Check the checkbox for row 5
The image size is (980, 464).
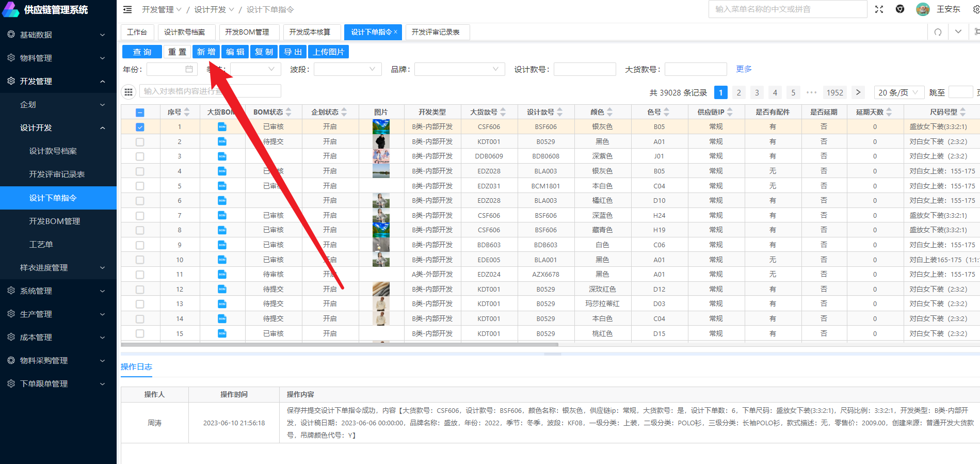coord(140,186)
